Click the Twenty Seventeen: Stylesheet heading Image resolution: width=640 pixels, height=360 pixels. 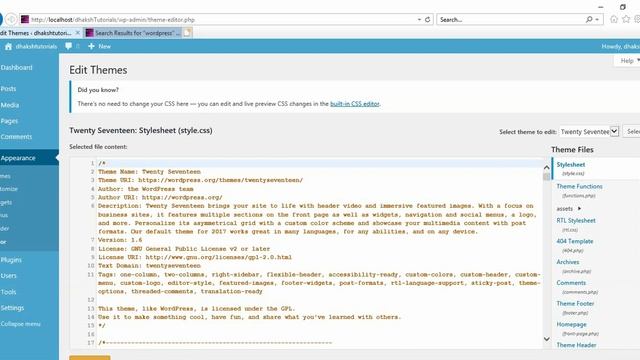[141, 131]
